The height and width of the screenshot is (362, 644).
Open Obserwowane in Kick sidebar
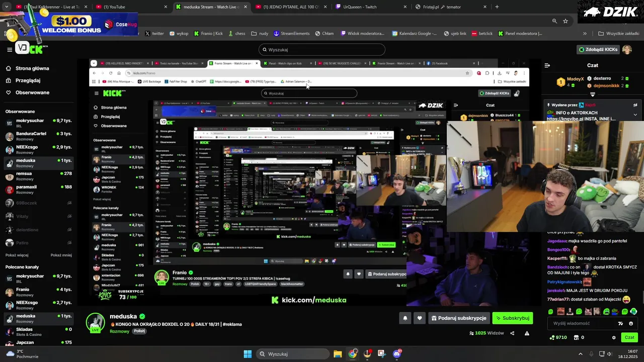32,93
